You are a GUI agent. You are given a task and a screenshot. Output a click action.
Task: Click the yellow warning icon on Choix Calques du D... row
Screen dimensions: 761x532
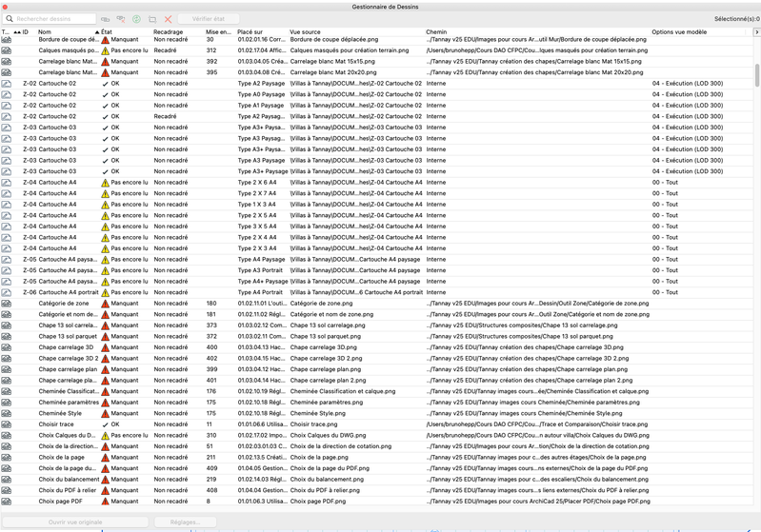[x=105, y=436]
